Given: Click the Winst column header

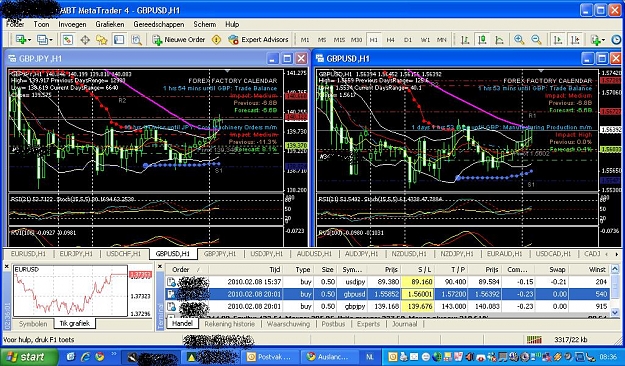Looking at the screenshot, I should tap(589, 270).
